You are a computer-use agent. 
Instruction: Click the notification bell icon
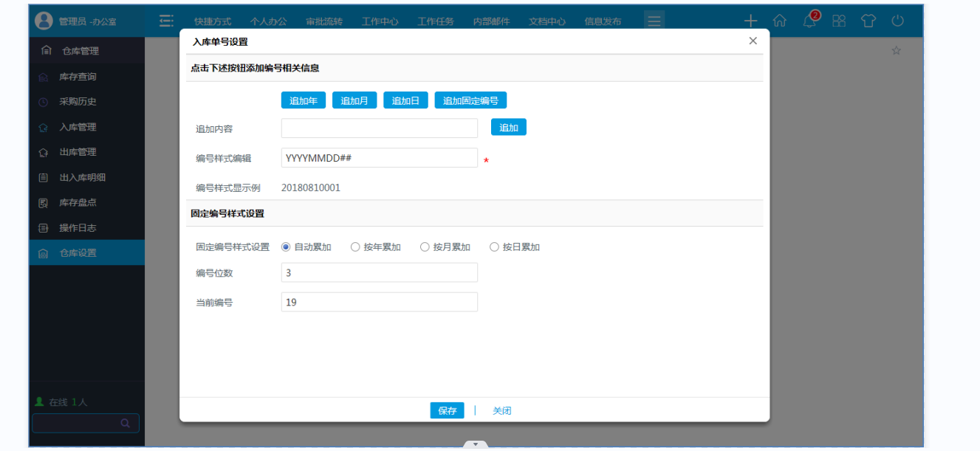click(810, 21)
